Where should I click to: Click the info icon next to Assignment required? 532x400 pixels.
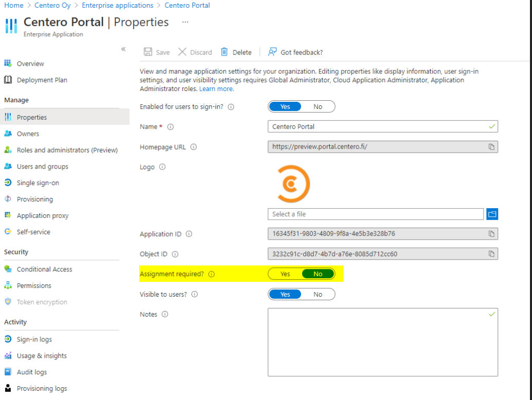[x=211, y=274]
